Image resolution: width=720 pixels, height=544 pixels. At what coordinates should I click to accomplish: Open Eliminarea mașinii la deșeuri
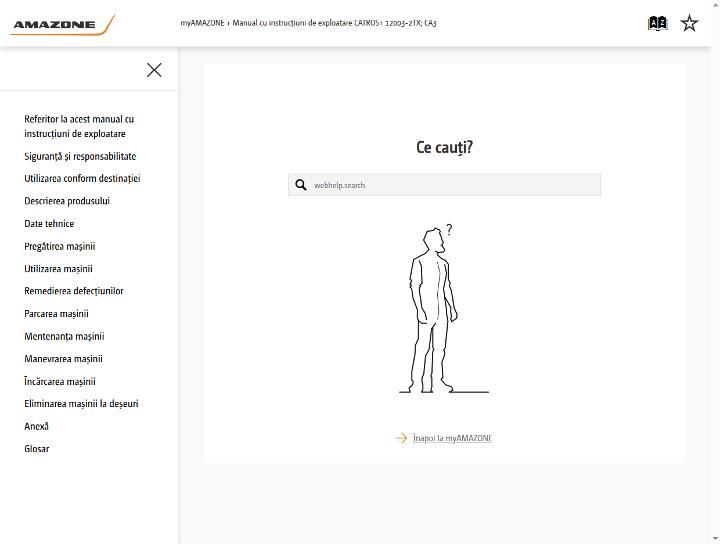pyautogui.click(x=81, y=404)
